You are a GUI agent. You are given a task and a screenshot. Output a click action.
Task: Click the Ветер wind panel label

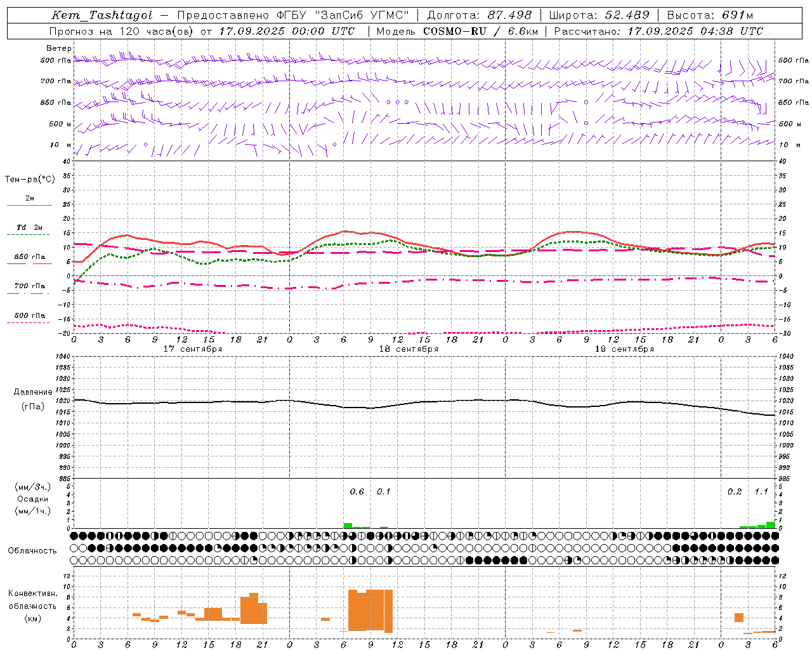58,48
